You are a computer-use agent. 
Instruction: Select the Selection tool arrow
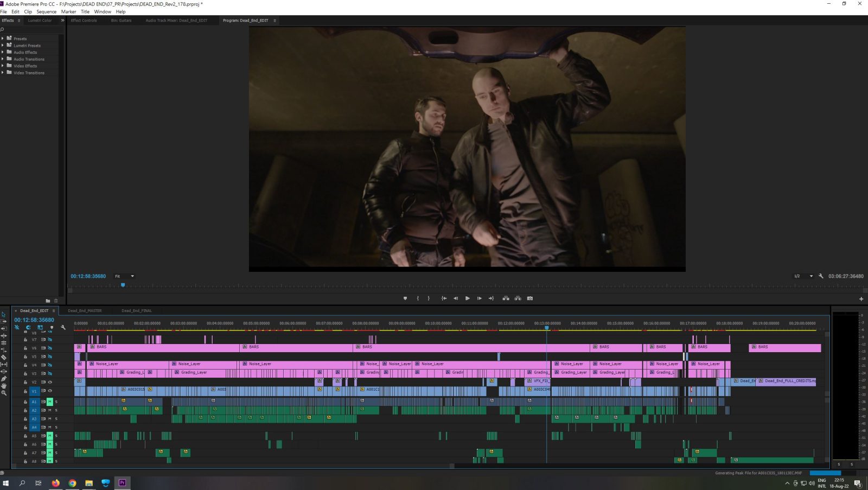[4, 314]
